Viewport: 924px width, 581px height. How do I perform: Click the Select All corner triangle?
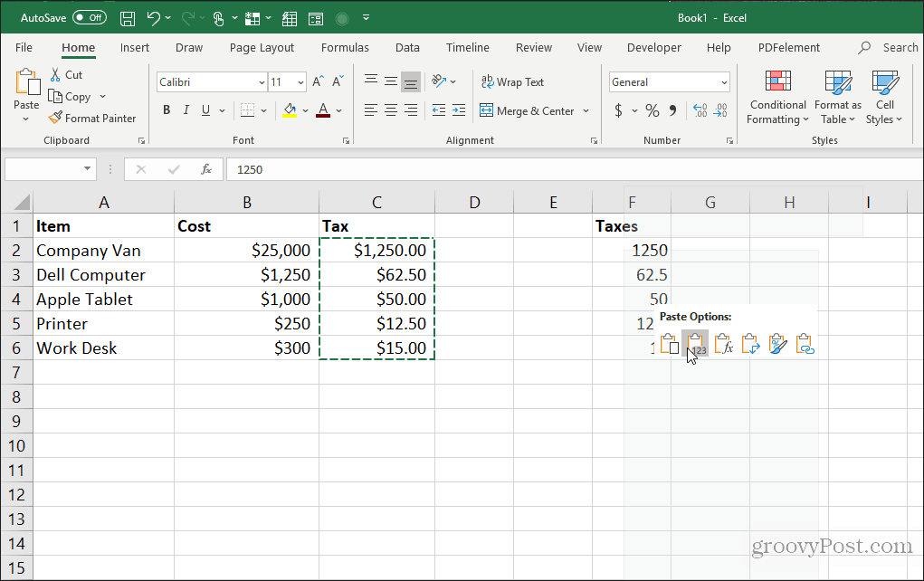coord(21,202)
